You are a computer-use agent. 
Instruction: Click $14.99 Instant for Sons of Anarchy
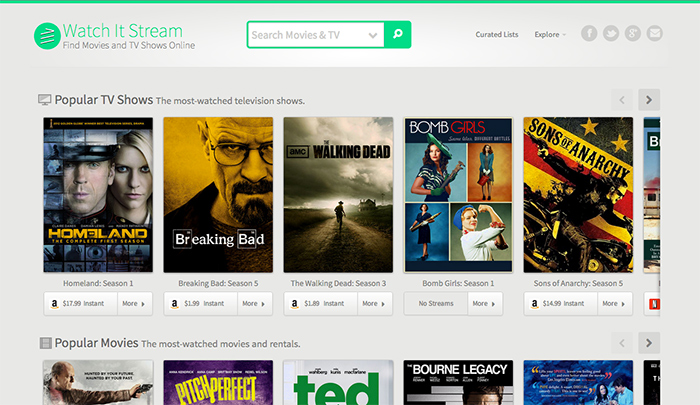click(561, 304)
